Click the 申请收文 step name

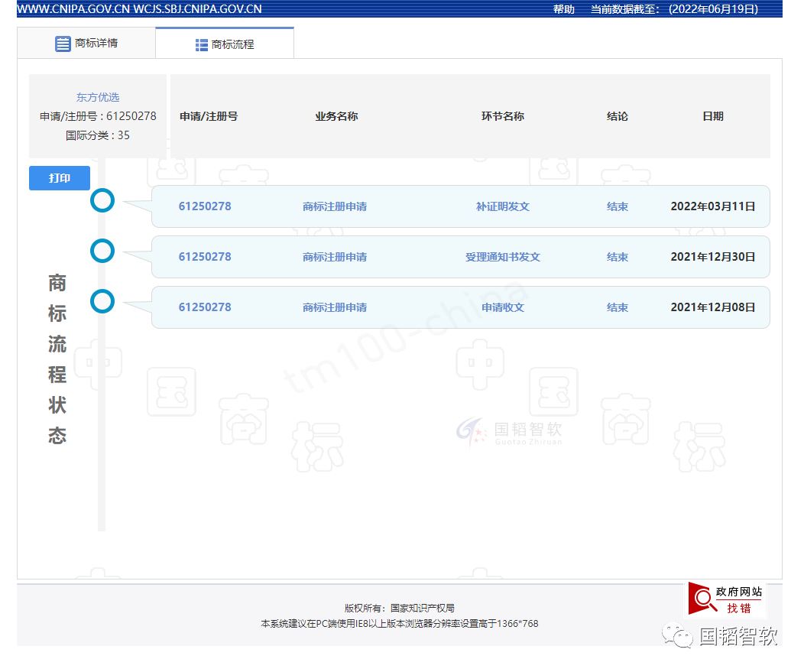pos(503,307)
